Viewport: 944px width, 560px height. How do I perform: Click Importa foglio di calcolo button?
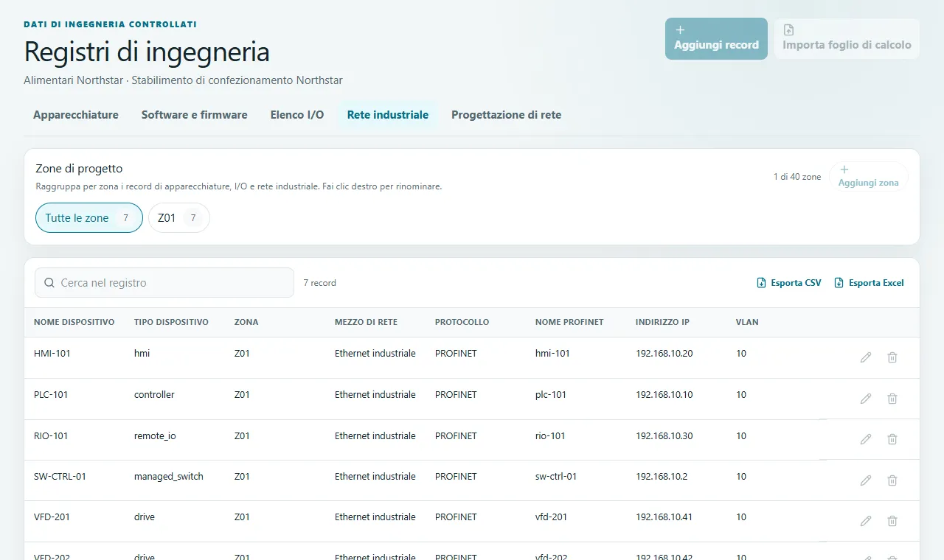(847, 38)
